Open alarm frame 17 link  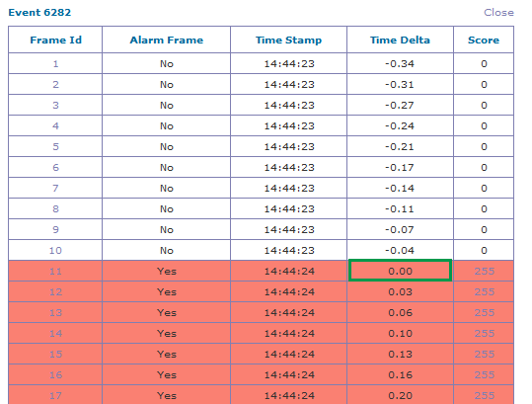pyautogui.click(x=55, y=395)
